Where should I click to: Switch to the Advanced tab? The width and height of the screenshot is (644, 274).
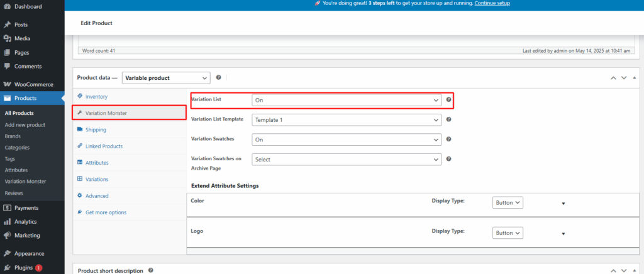click(x=130, y=195)
